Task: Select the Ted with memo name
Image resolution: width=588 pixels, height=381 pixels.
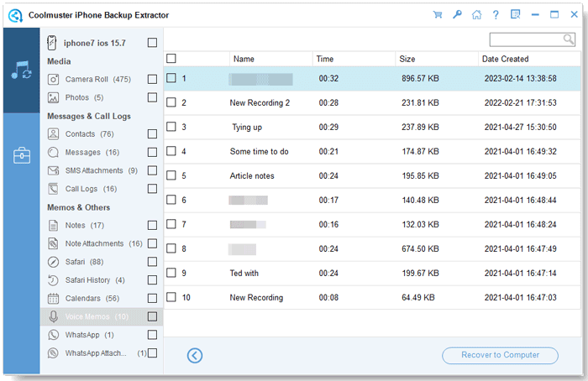Action: (244, 273)
